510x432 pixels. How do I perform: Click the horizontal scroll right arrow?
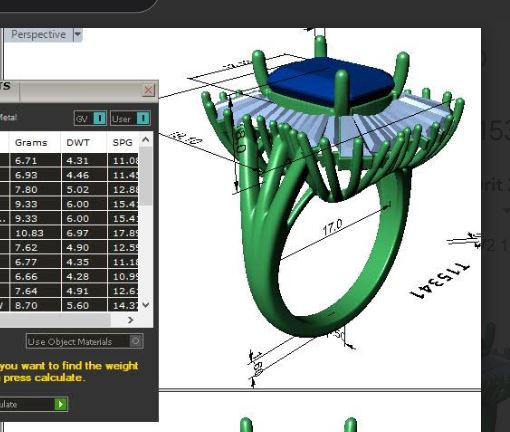(x=131, y=320)
